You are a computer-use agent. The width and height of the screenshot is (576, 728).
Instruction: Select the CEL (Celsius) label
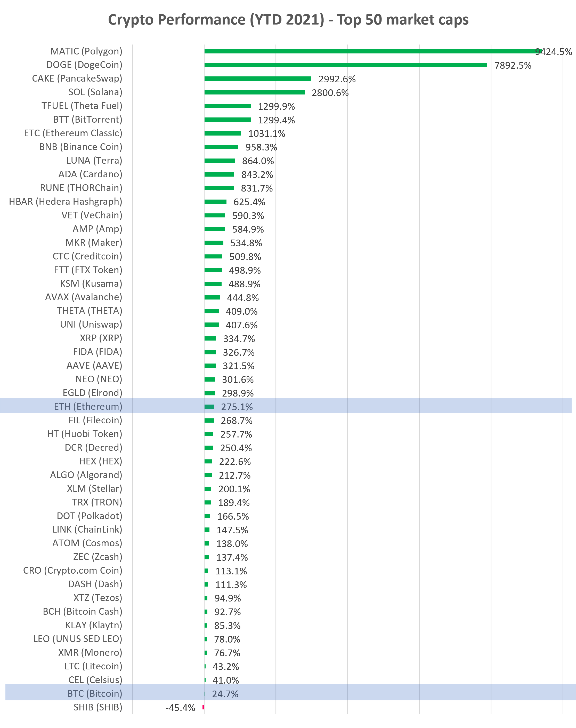point(95,680)
